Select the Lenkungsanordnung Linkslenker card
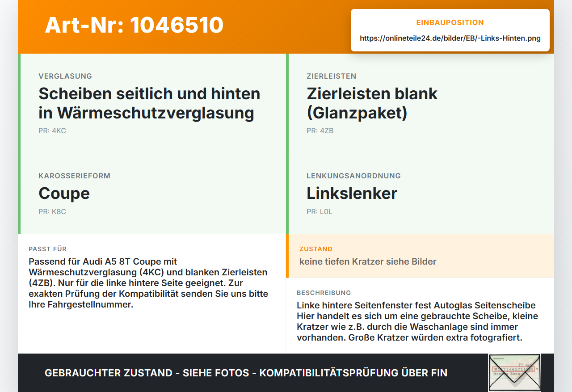This screenshot has height=392, width=572. (x=420, y=194)
